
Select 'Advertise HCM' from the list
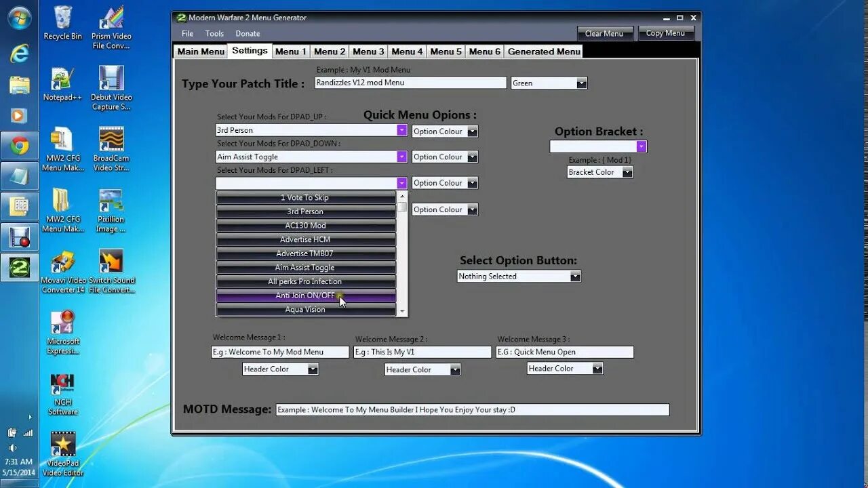pos(306,239)
